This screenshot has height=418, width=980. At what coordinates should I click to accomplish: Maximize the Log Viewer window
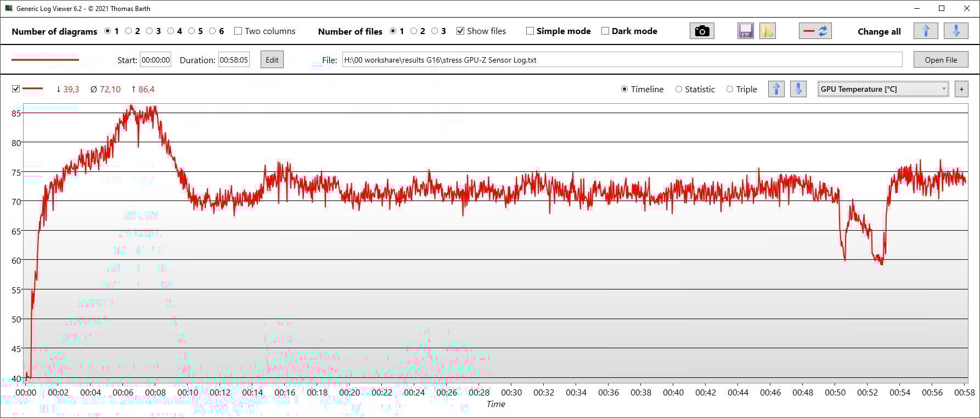(x=942, y=8)
